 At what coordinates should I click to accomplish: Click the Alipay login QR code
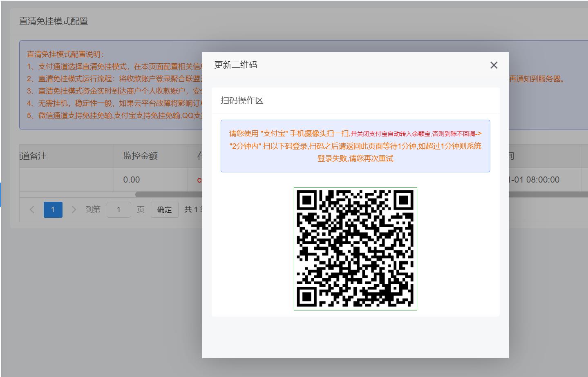[x=355, y=249]
